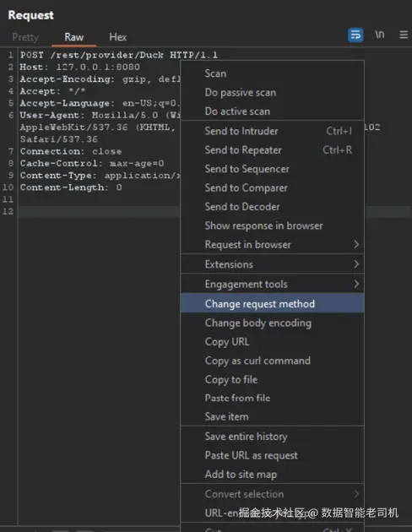Click the Host: 127.0.0.1:8080 header line
Viewport: 412px width, 532px height.
[x=79, y=67]
